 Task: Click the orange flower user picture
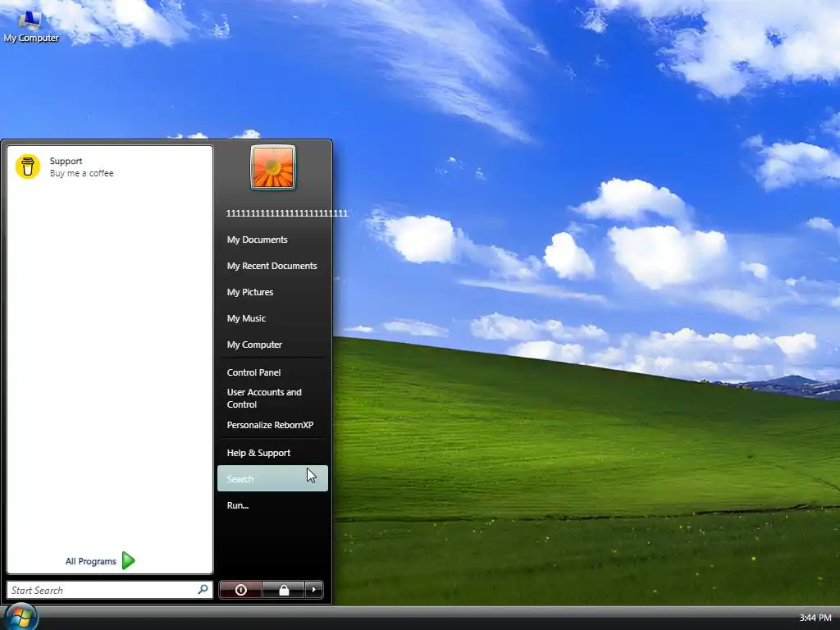pos(272,167)
